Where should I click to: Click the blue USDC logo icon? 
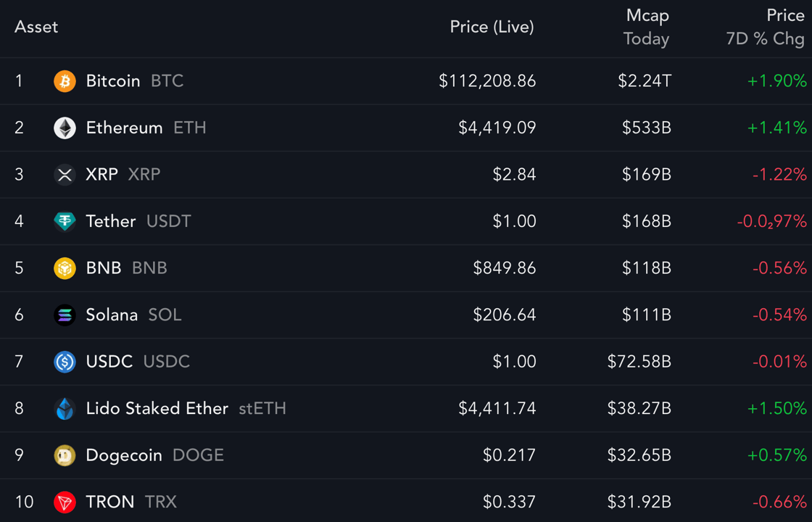pyautogui.click(x=65, y=362)
